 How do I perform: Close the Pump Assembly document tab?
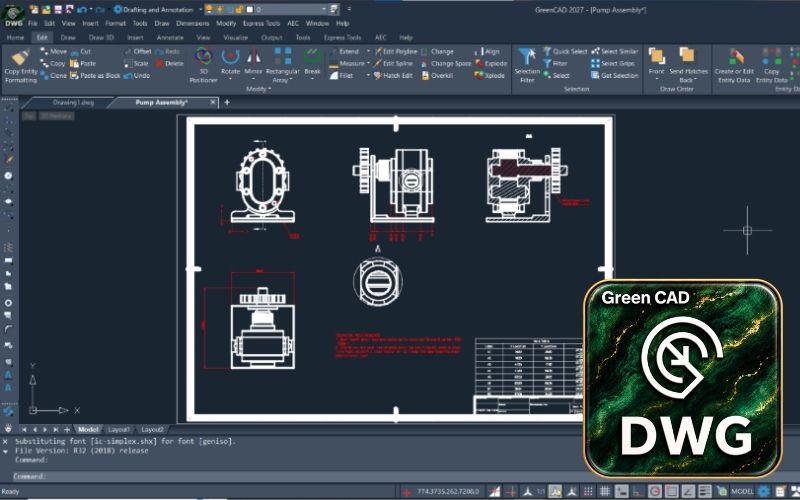(213, 103)
